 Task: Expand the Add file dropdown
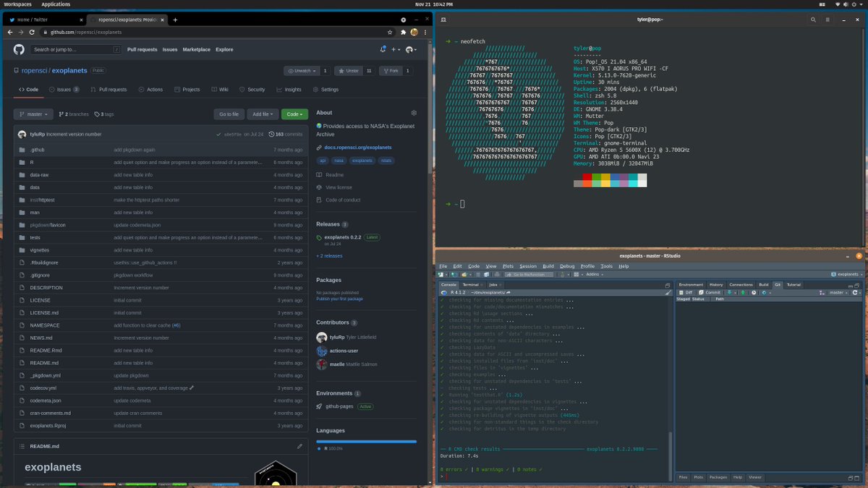(263, 114)
